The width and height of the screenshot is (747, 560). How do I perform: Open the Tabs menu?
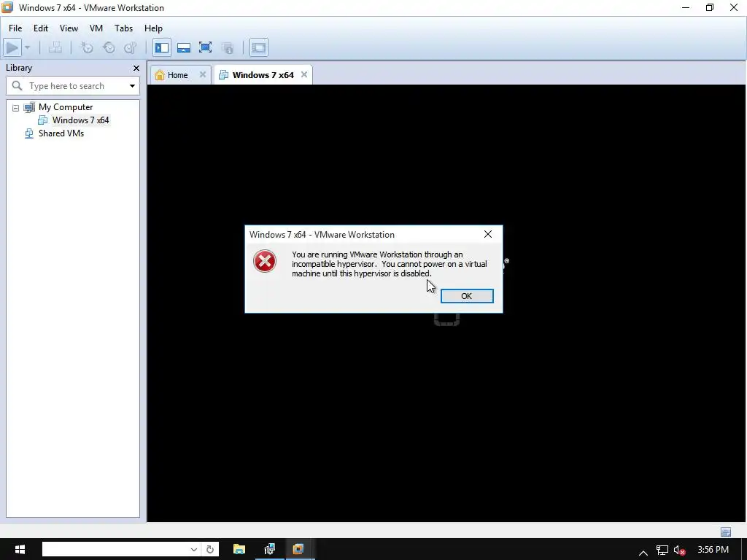[x=123, y=28]
